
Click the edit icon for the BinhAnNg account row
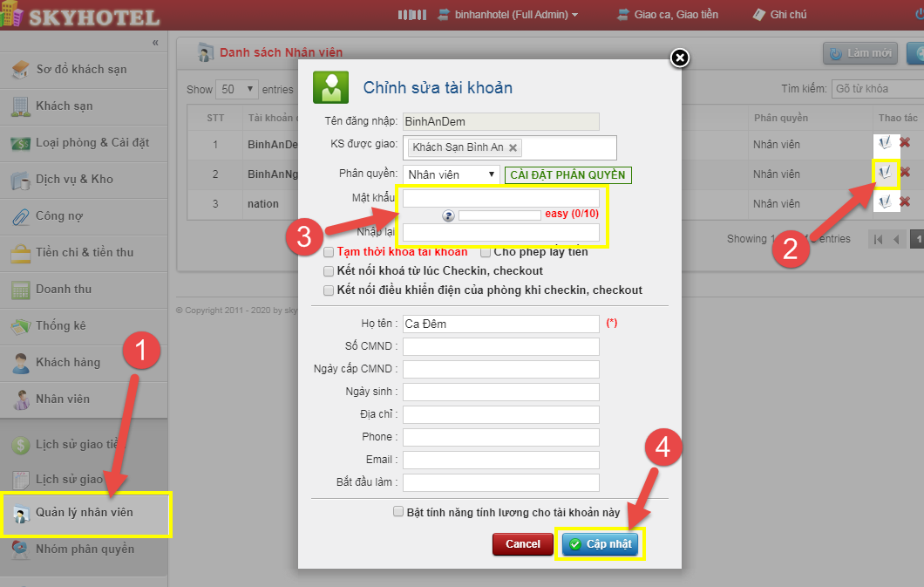click(886, 173)
